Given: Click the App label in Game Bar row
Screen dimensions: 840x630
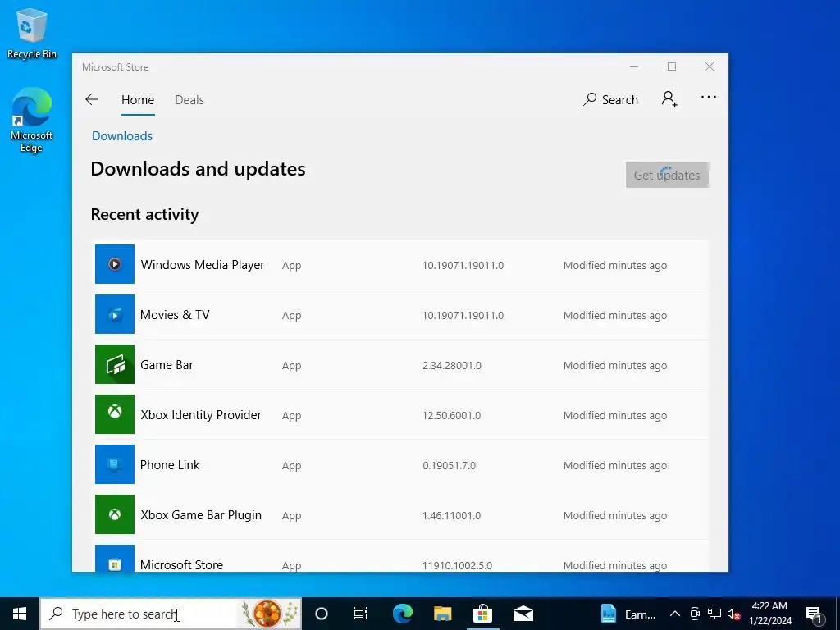Looking at the screenshot, I should (291, 366).
